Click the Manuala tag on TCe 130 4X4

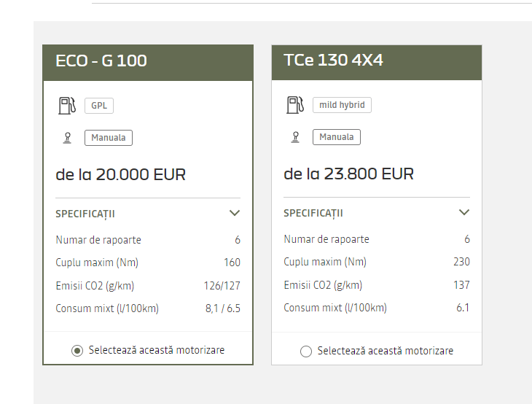(337, 137)
